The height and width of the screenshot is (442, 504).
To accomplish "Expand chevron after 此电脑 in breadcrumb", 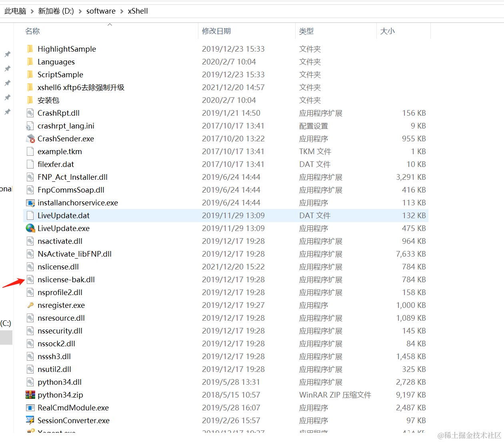I will pos(32,11).
